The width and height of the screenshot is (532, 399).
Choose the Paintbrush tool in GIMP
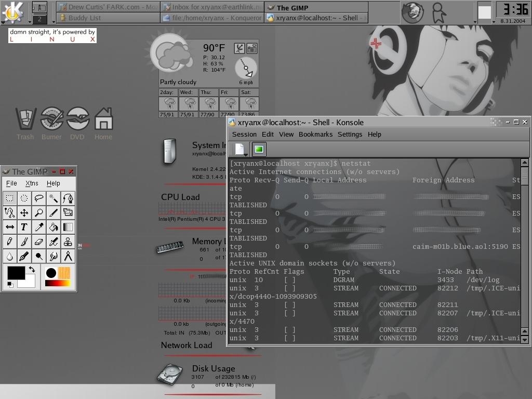click(x=24, y=242)
